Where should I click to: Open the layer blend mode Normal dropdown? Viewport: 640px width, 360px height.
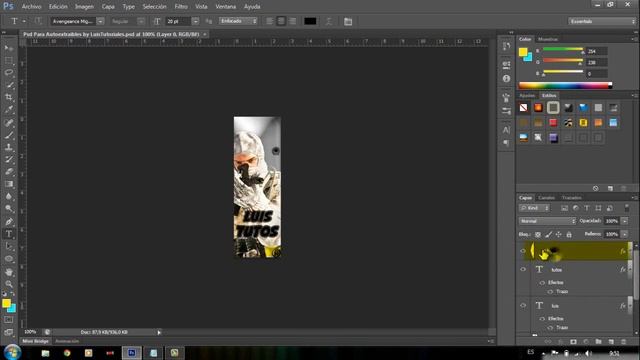coord(547,221)
